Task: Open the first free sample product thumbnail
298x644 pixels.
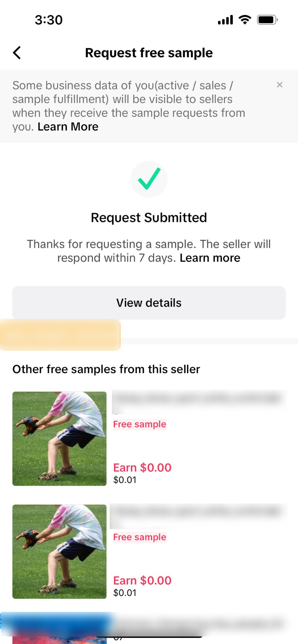Action: (59, 439)
